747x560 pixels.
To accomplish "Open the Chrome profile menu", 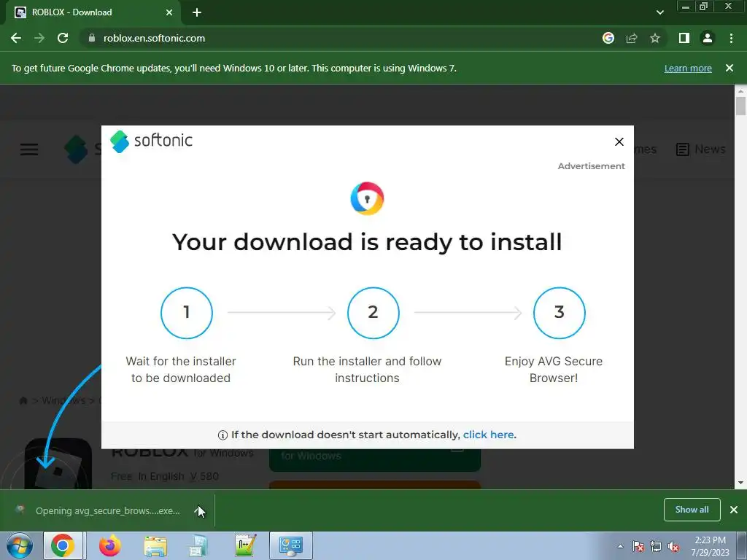I will pos(708,38).
